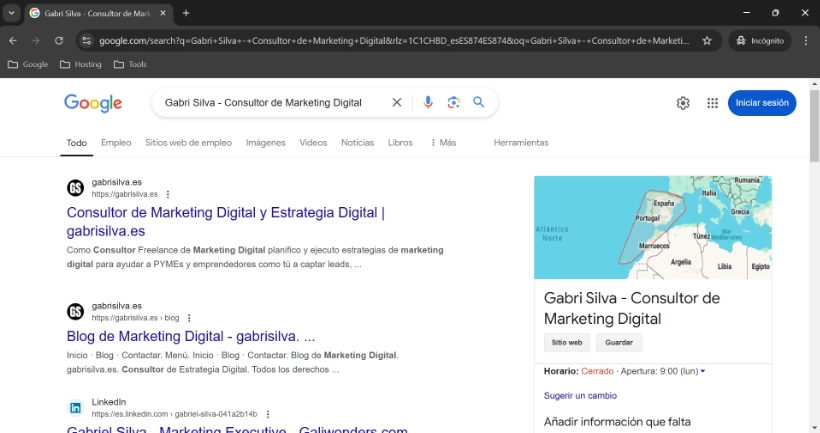Screen dimensions: 820x433
Task: Open Chrome's three-dot menu
Action: (x=806, y=41)
